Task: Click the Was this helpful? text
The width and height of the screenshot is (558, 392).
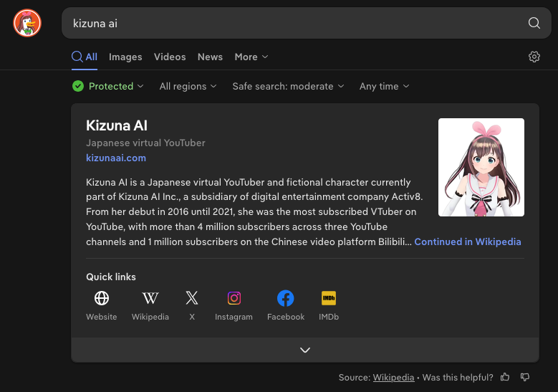Action: 458,378
